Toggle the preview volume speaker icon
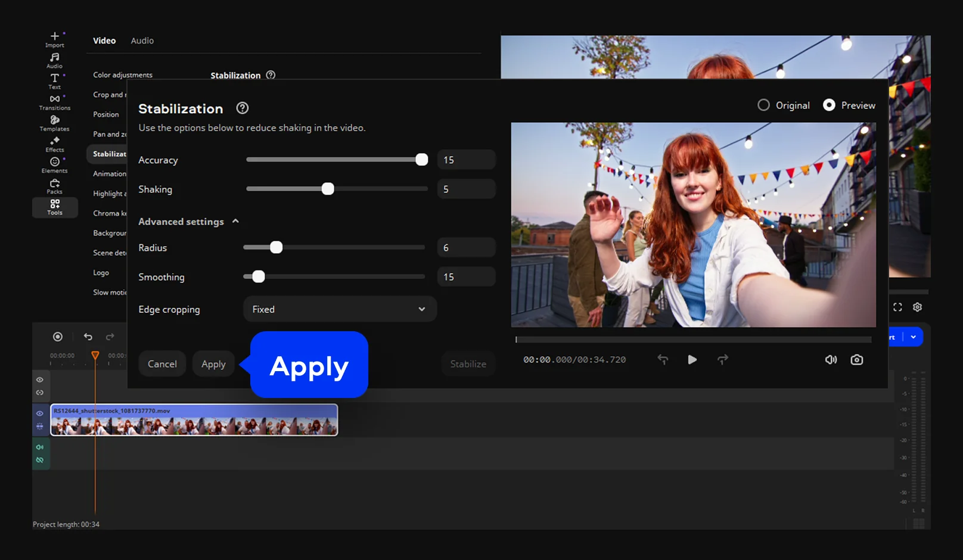The height and width of the screenshot is (560, 963). point(831,359)
